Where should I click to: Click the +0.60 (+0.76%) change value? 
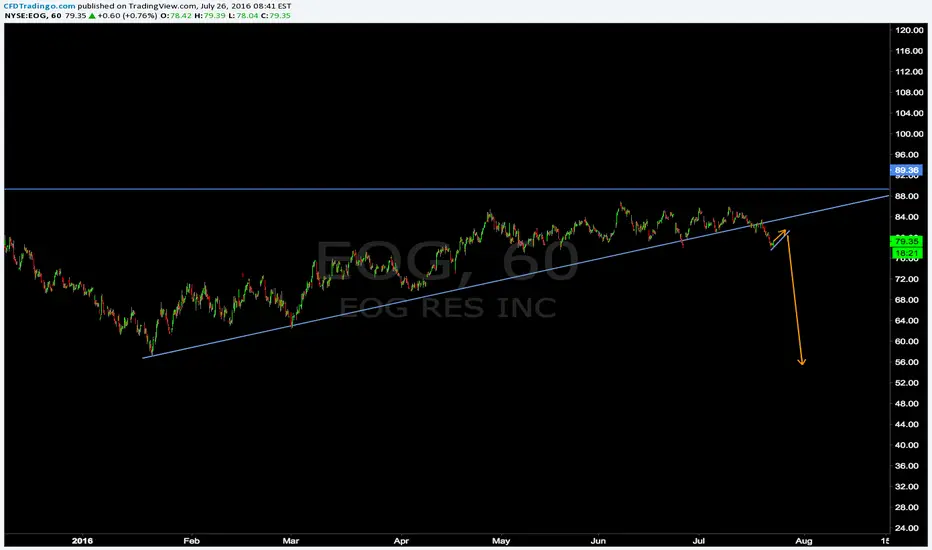coord(127,15)
